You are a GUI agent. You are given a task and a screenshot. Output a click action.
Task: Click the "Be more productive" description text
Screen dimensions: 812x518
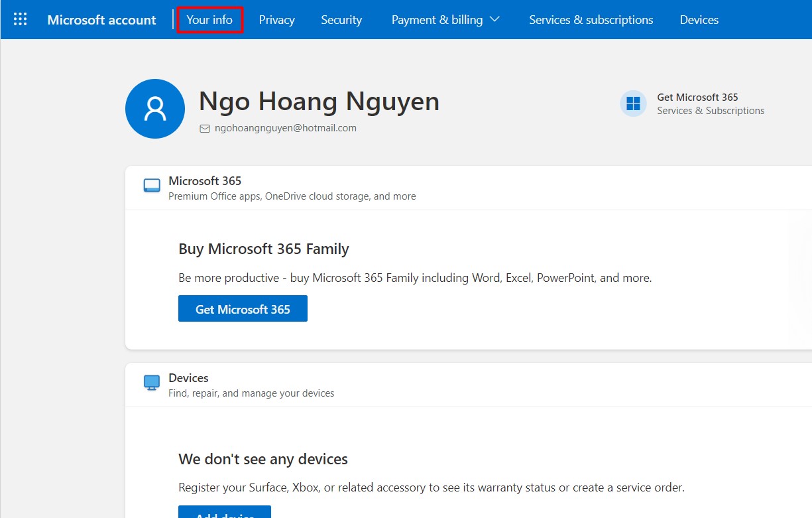pyautogui.click(x=415, y=278)
